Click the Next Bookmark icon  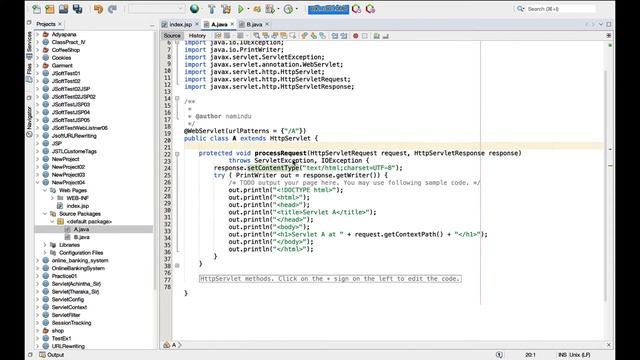[313, 36]
